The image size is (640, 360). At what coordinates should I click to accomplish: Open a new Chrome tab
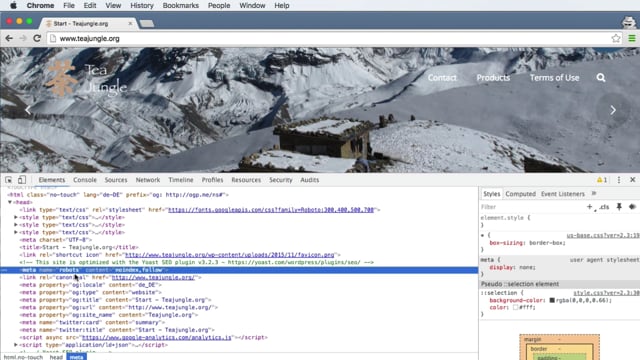coord(147,24)
